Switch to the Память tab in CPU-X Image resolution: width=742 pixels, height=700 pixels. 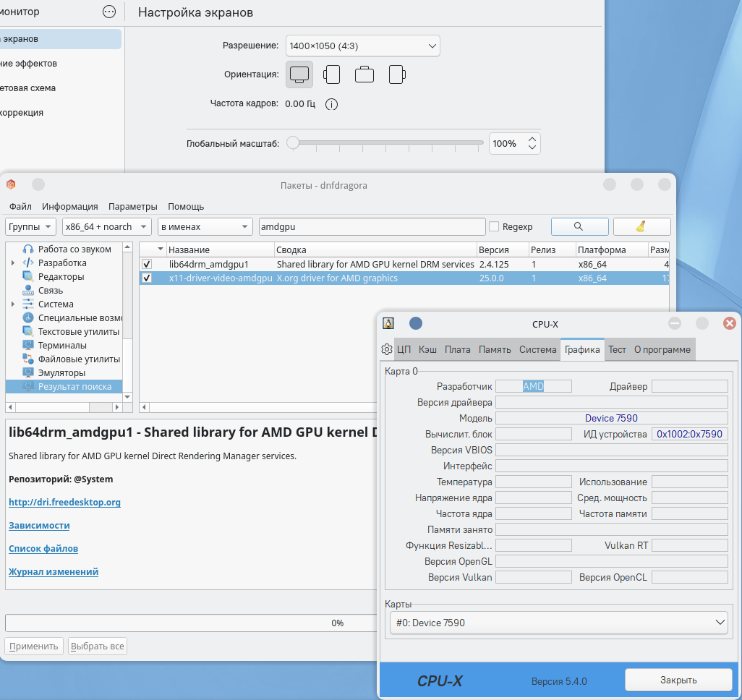pos(495,349)
